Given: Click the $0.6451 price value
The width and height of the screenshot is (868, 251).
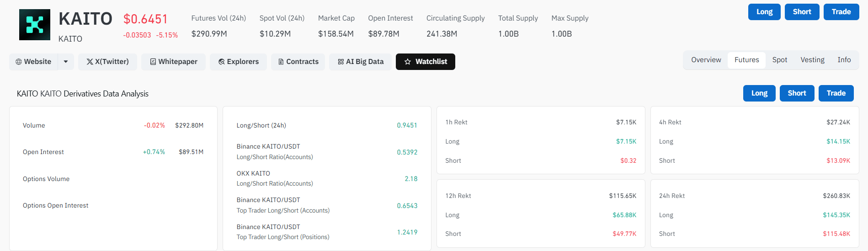Looking at the screenshot, I should 145,19.
